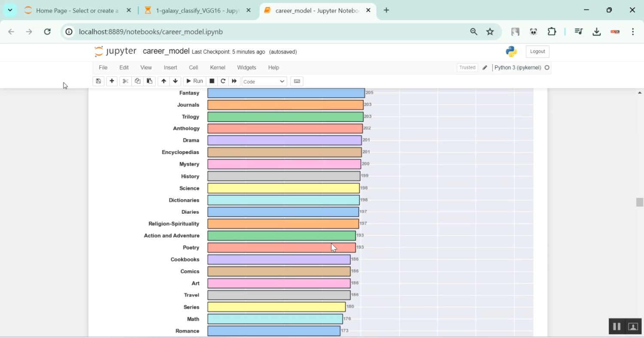Switch to the 1-galaxy_classify_VGG16 tab
The width and height of the screenshot is (644, 338).
[x=197, y=10]
